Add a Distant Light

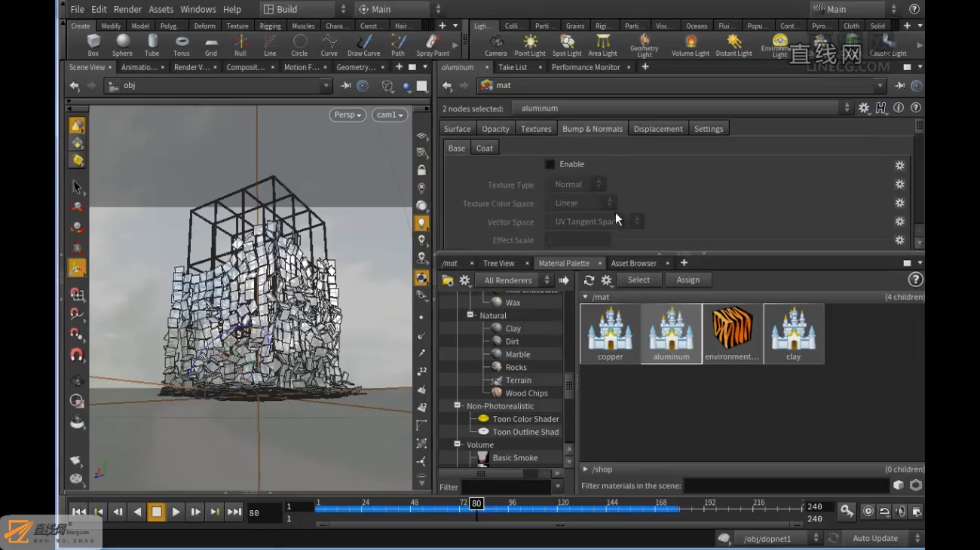click(733, 45)
